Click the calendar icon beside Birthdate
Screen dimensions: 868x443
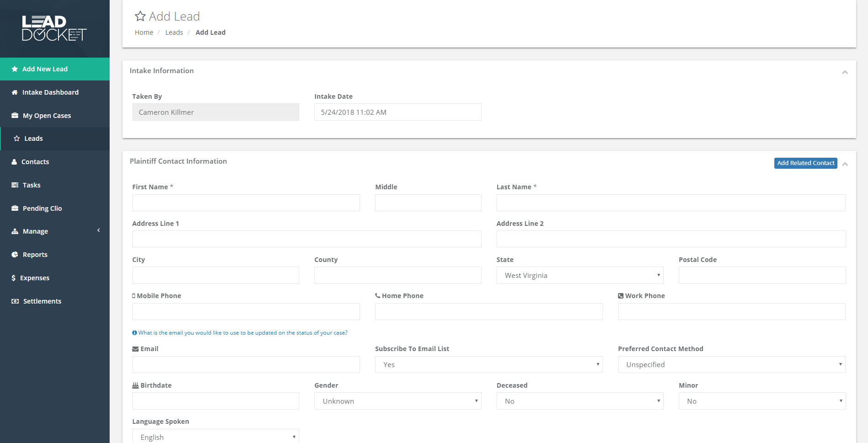click(x=135, y=385)
